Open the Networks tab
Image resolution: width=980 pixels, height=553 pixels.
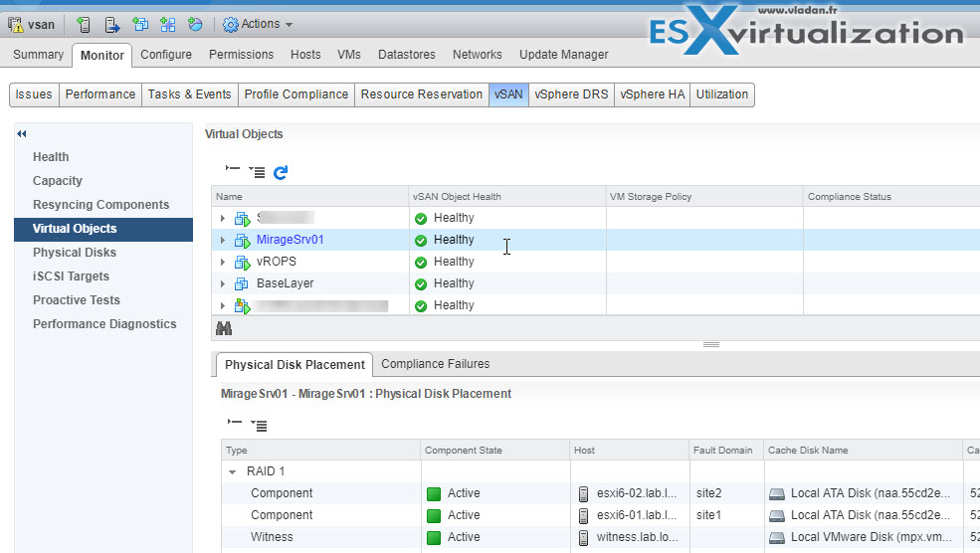point(477,55)
